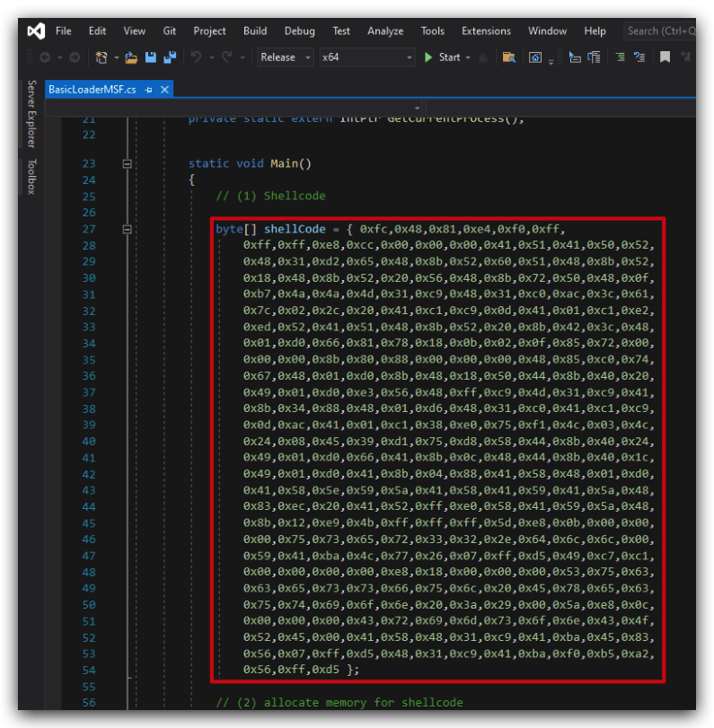Viewport: 714px width, 728px height.
Task: Open the Build menu
Action: pos(255,31)
